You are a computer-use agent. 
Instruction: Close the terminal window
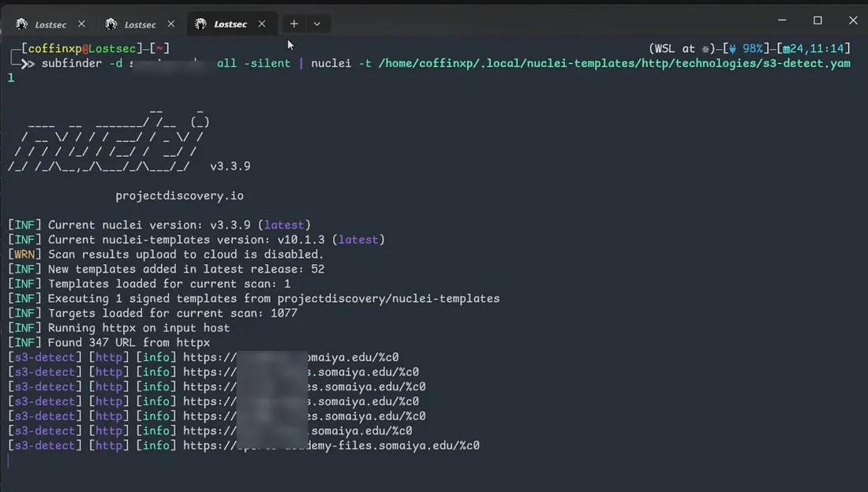click(x=853, y=20)
